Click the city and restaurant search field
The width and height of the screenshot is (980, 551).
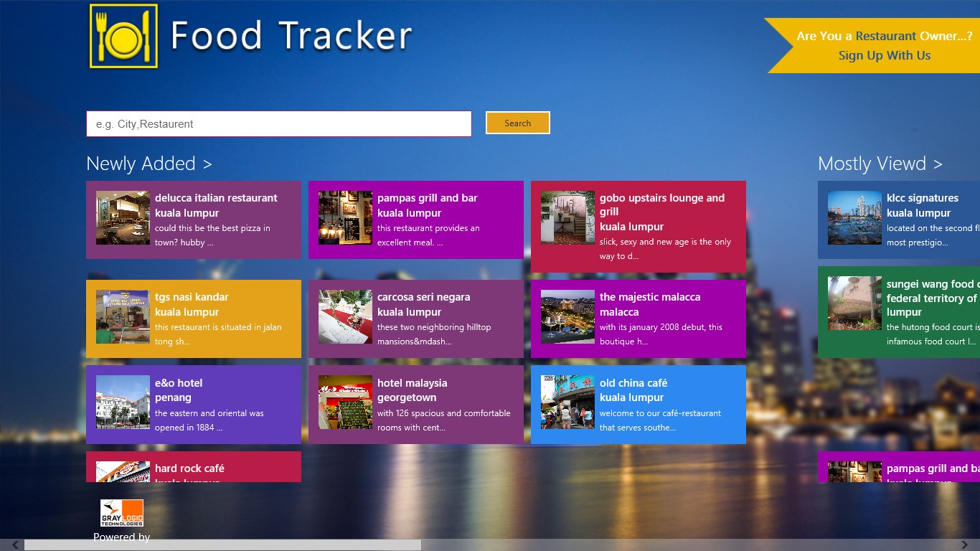point(279,123)
